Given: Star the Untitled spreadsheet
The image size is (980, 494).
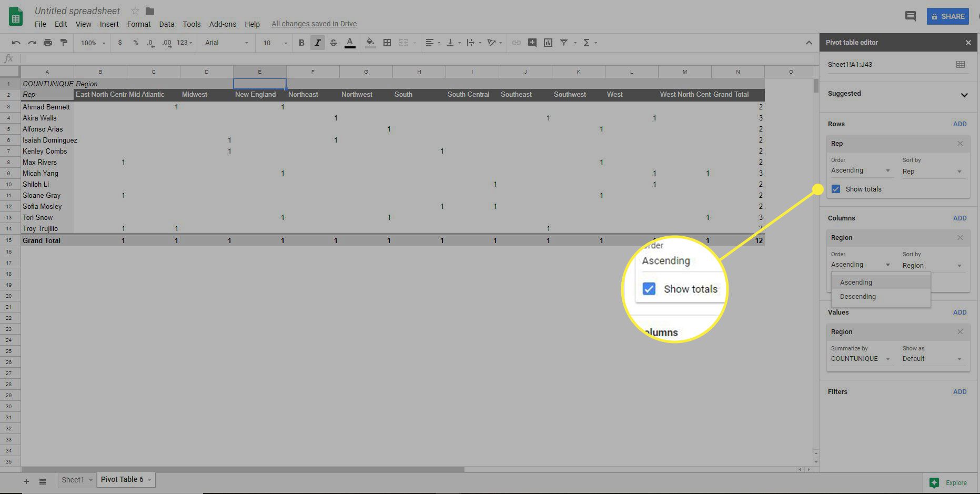Looking at the screenshot, I should tap(135, 11).
